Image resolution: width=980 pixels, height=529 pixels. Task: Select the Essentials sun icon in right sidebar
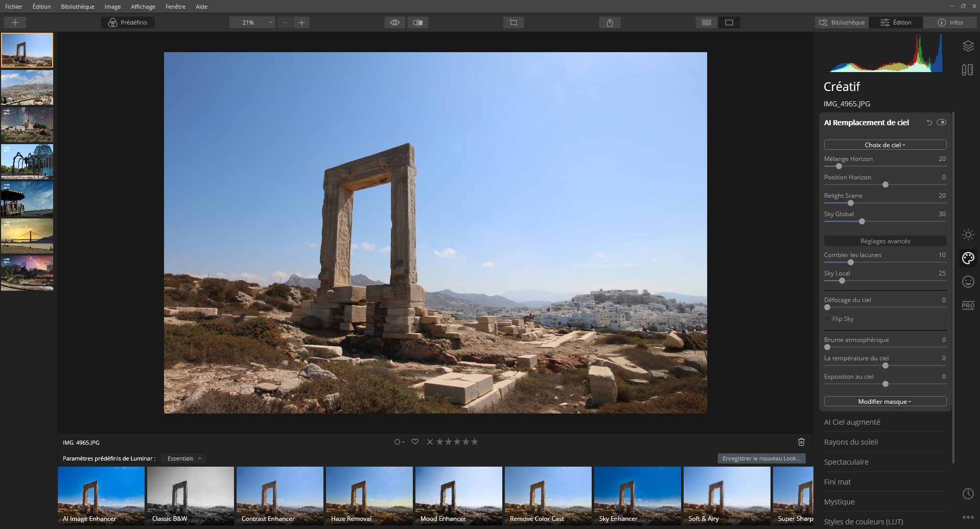point(967,235)
